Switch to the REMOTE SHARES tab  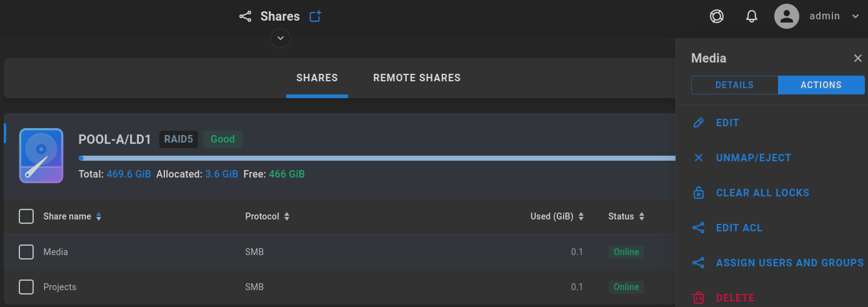pyautogui.click(x=417, y=78)
